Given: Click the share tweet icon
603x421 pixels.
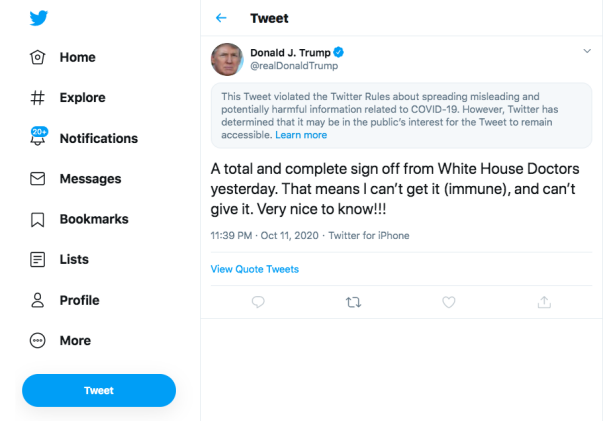Looking at the screenshot, I should pos(545,301).
